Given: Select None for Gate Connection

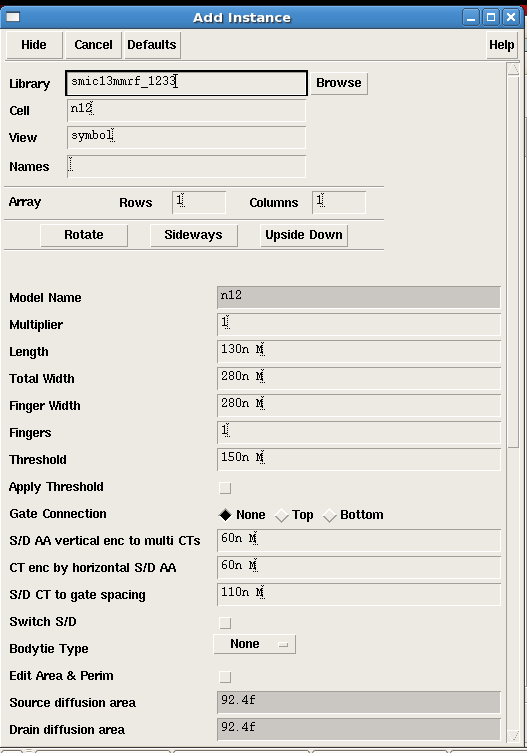Looking at the screenshot, I should pos(243,515).
